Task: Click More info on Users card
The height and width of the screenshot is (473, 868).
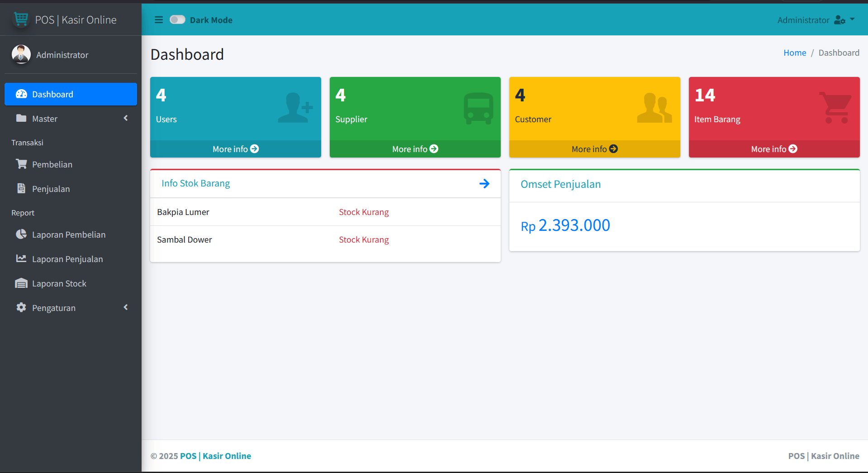Action: click(x=236, y=149)
